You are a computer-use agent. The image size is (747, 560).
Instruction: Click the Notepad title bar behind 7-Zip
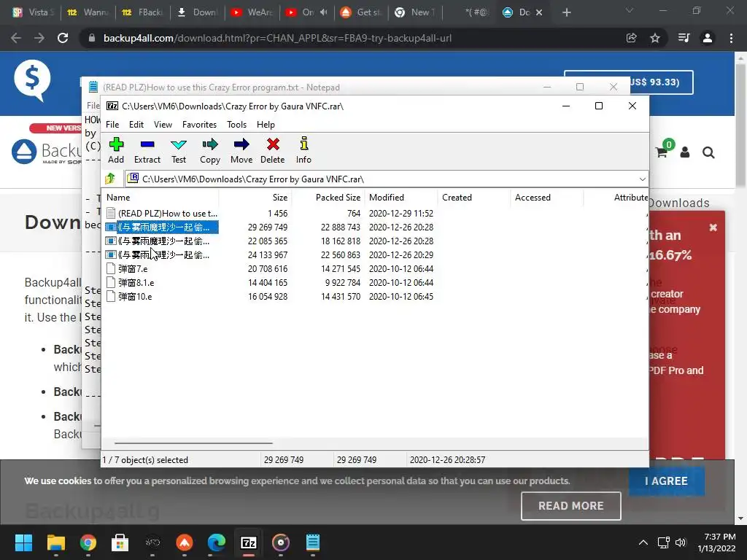click(314, 87)
